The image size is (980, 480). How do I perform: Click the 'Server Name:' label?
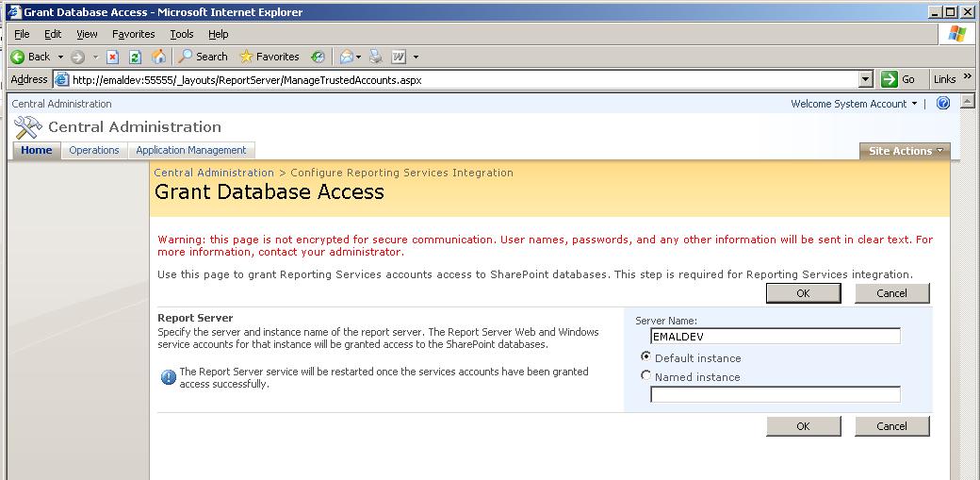point(666,321)
